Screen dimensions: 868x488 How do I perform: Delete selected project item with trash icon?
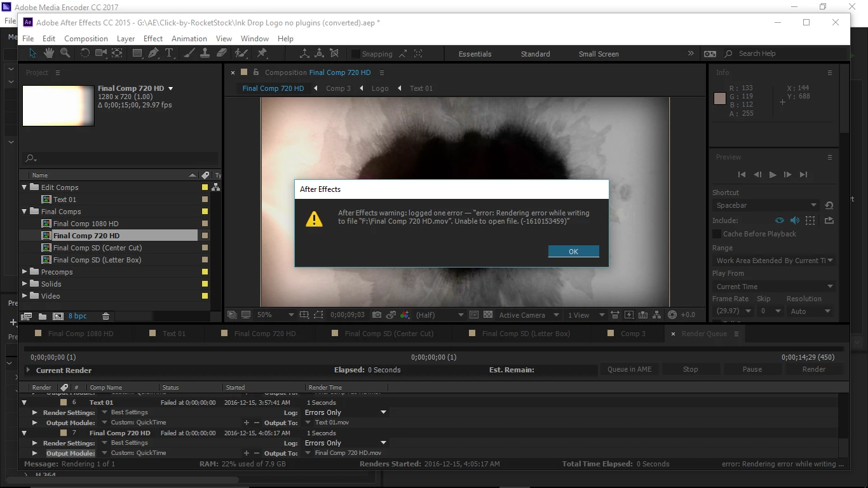point(106,316)
